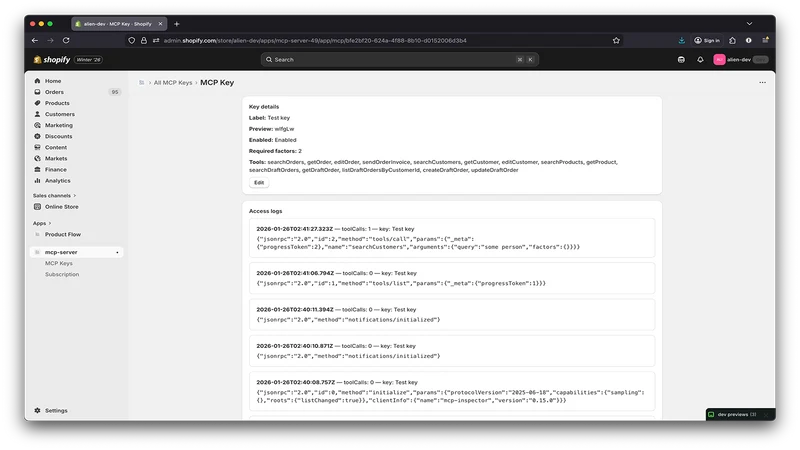800x450 pixels.
Task: Open Subscription subpage under mcp-server
Action: pyautogui.click(x=62, y=274)
